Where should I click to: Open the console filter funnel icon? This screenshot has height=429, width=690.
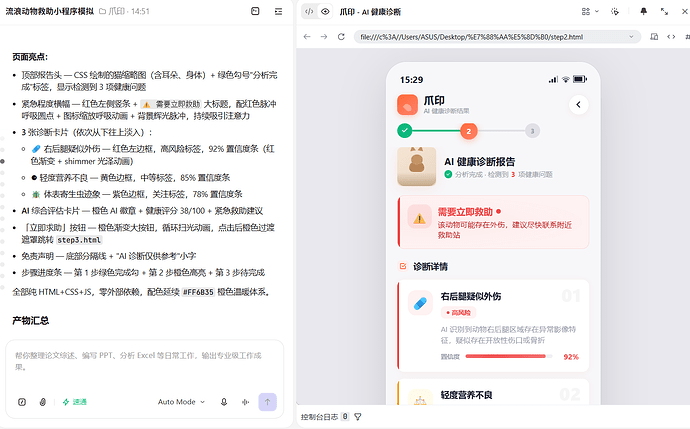click(x=358, y=417)
